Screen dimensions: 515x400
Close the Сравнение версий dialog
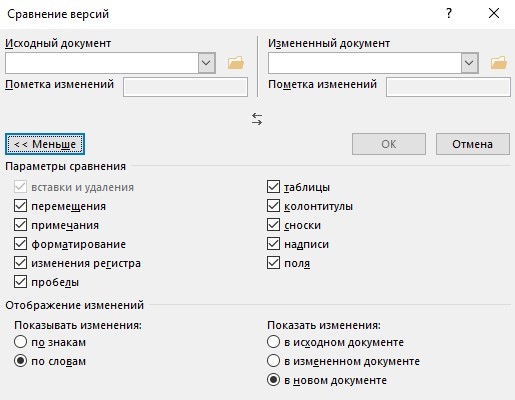pyautogui.click(x=494, y=13)
